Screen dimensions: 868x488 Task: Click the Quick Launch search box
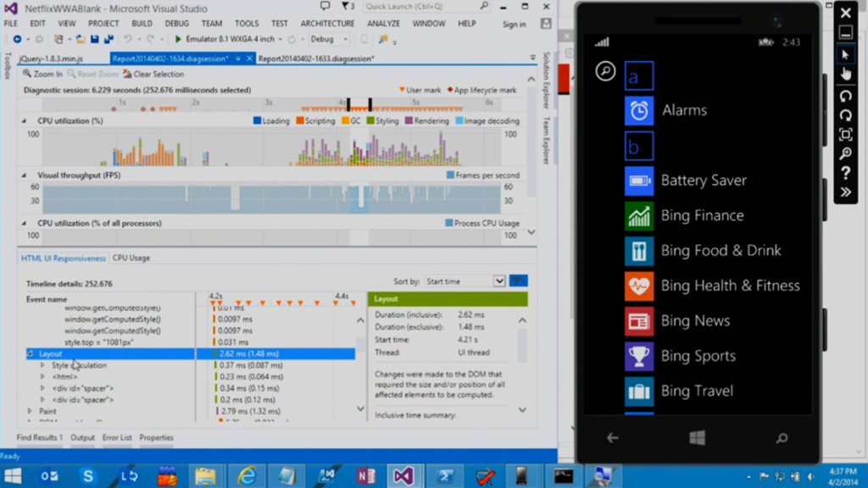click(x=426, y=7)
